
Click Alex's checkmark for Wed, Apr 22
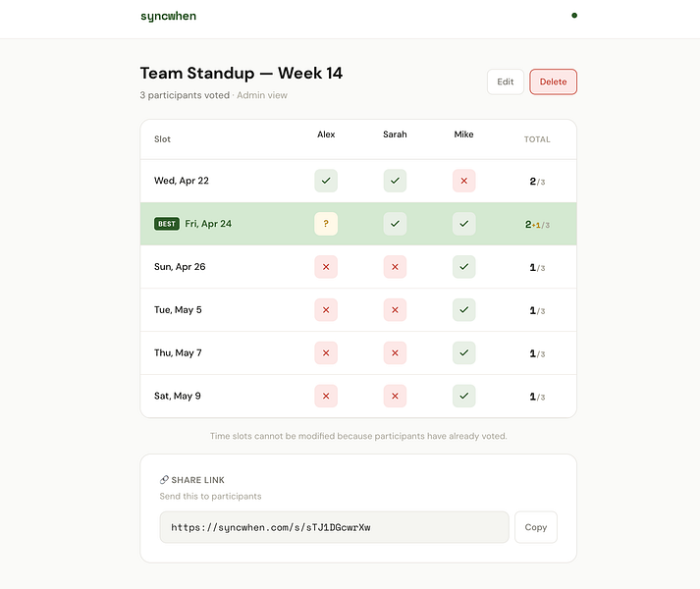(x=326, y=181)
